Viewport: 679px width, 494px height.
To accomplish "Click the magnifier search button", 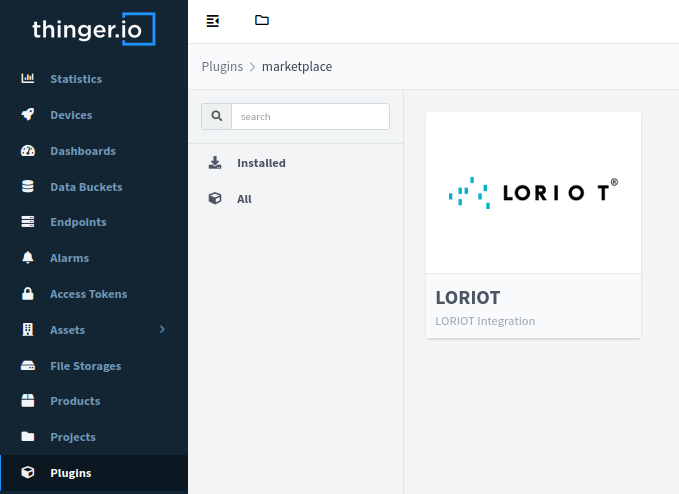I will (216, 117).
